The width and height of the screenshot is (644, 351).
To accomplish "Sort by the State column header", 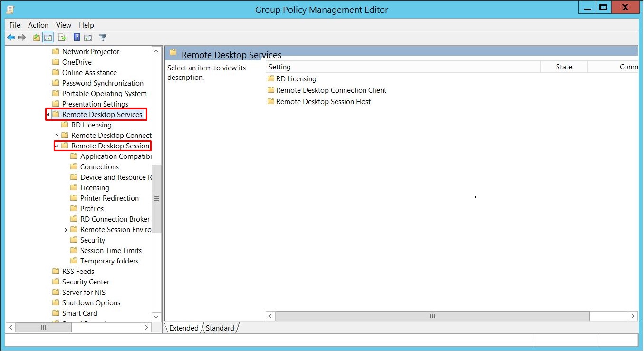I will tap(564, 67).
